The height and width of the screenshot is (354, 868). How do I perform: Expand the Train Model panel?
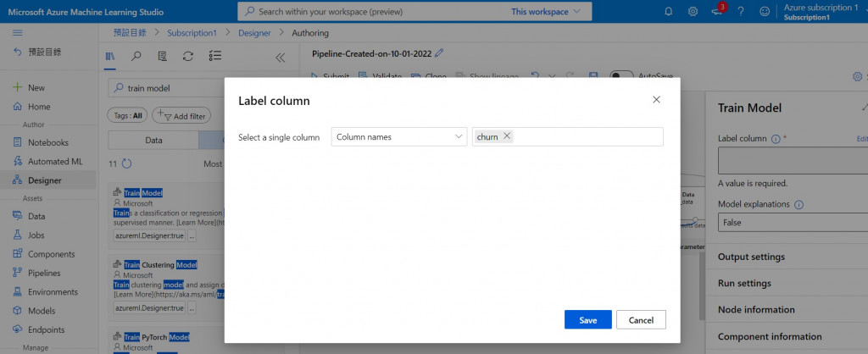pyautogui.click(x=864, y=108)
